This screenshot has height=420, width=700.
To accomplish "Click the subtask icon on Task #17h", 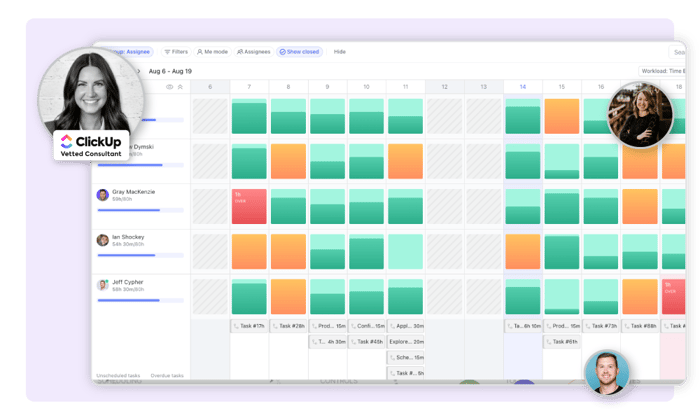I will click(x=236, y=326).
